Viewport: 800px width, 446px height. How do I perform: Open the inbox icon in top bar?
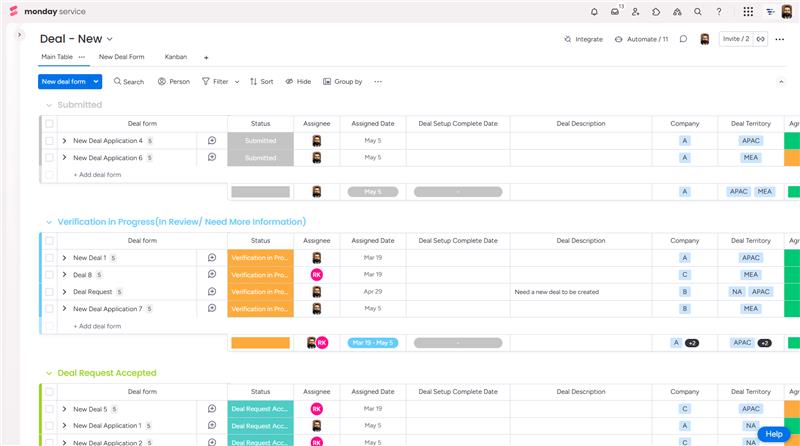pos(615,12)
